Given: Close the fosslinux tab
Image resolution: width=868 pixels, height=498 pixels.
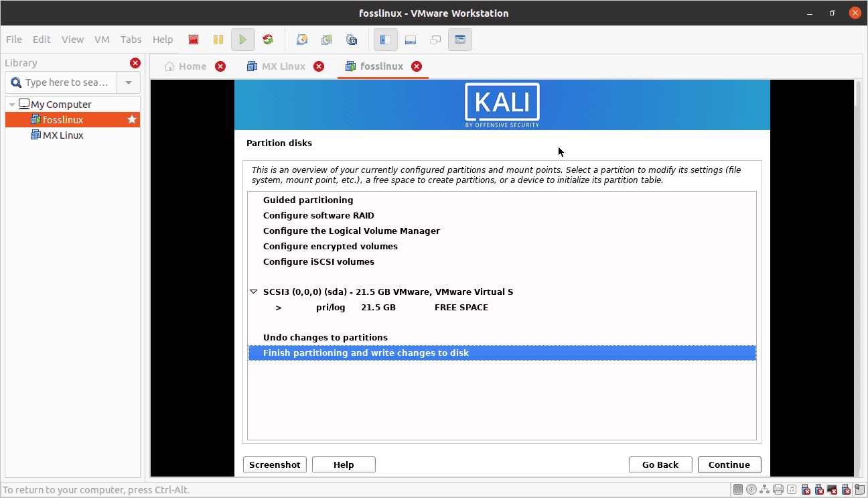Looking at the screenshot, I should point(417,66).
